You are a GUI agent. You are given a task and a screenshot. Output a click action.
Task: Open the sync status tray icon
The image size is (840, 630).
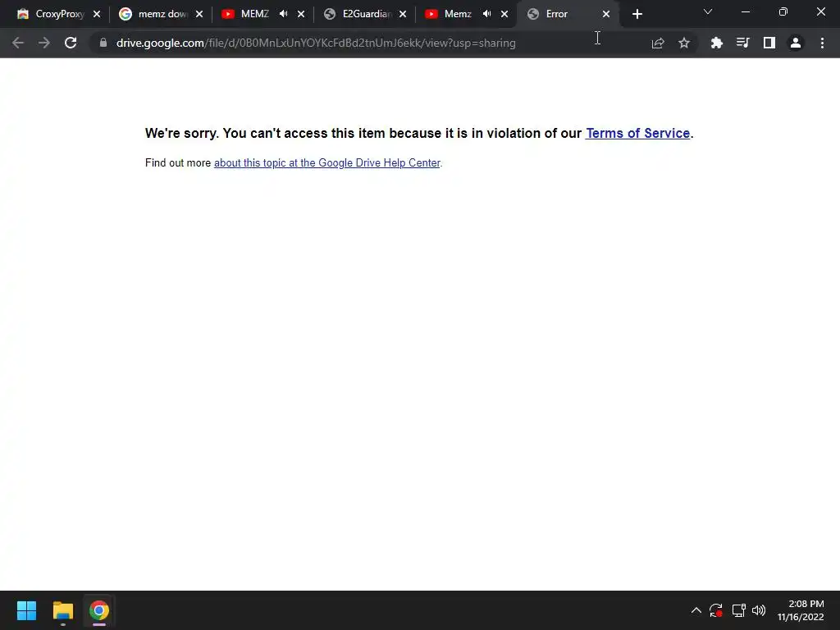715,610
